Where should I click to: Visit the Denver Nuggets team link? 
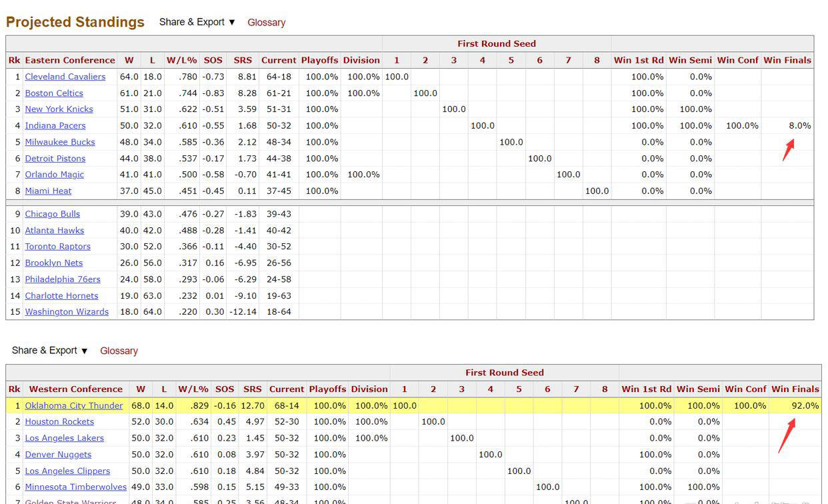(x=58, y=455)
